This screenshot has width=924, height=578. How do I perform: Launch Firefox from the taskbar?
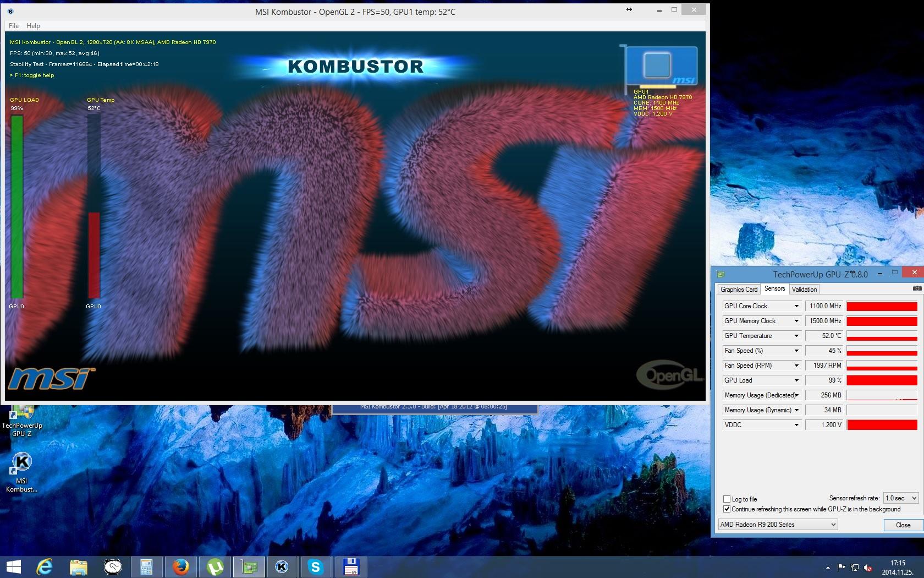180,567
